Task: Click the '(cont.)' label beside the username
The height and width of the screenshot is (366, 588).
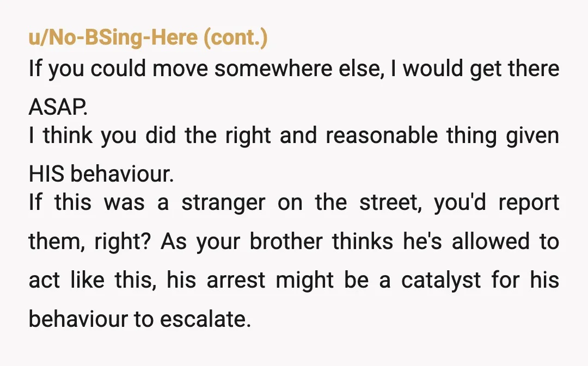Action: [236, 38]
